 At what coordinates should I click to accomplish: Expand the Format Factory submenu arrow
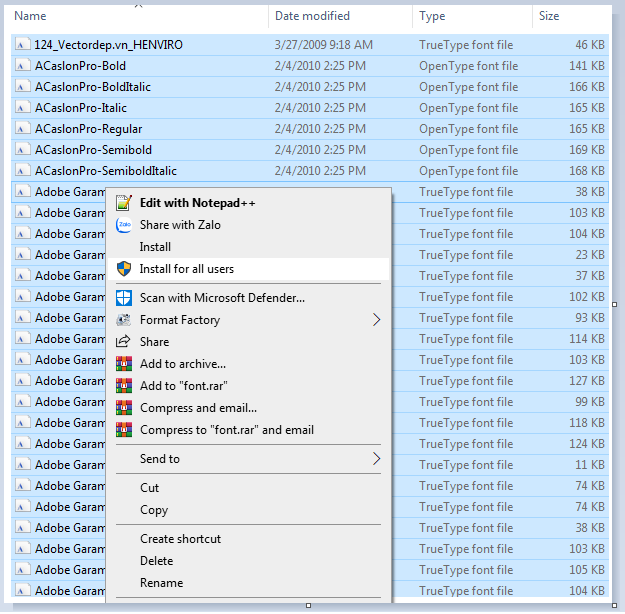[377, 320]
